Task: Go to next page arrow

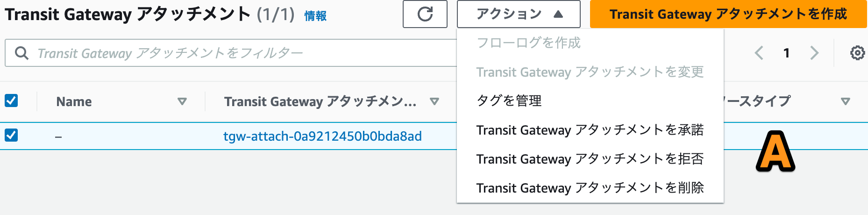Action: pyautogui.click(x=815, y=53)
